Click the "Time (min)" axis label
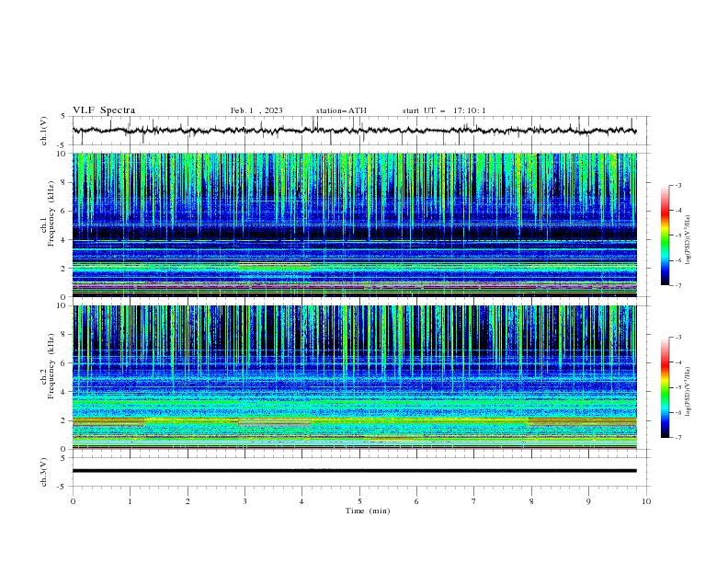The width and height of the screenshot is (728, 563). coord(368,511)
